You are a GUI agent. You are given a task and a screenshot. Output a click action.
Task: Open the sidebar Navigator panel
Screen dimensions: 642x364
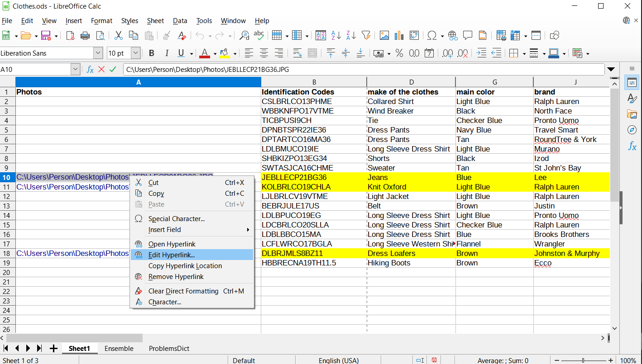point(632,130)
